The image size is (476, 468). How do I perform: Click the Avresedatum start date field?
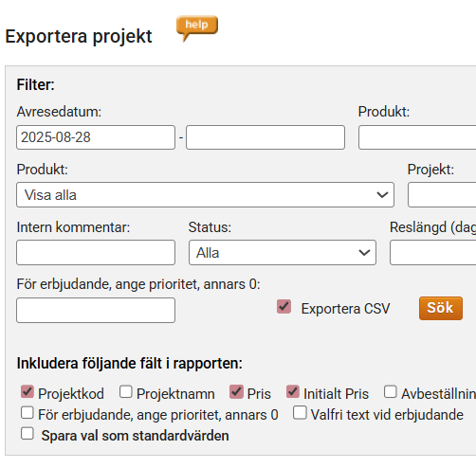pyautogui.click(x=96, y=137)
